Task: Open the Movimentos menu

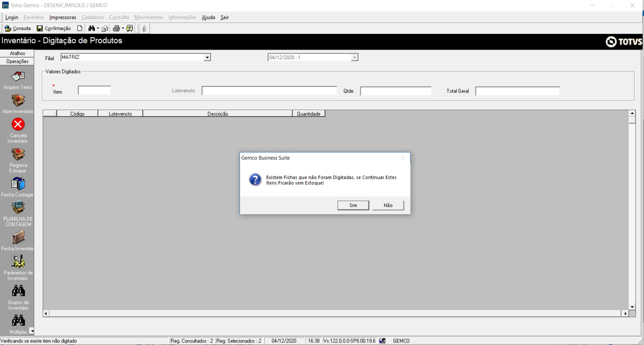Action: [x=149, y=17]
